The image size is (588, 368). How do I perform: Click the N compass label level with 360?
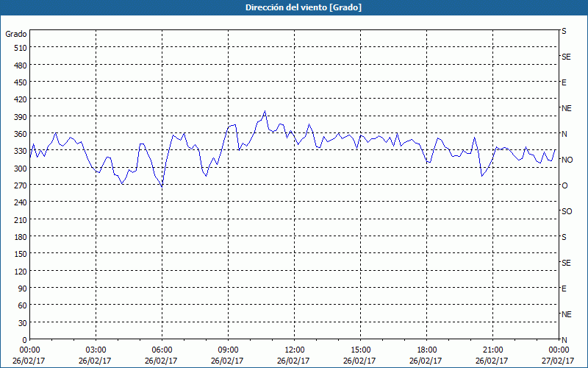coord(564,134)
